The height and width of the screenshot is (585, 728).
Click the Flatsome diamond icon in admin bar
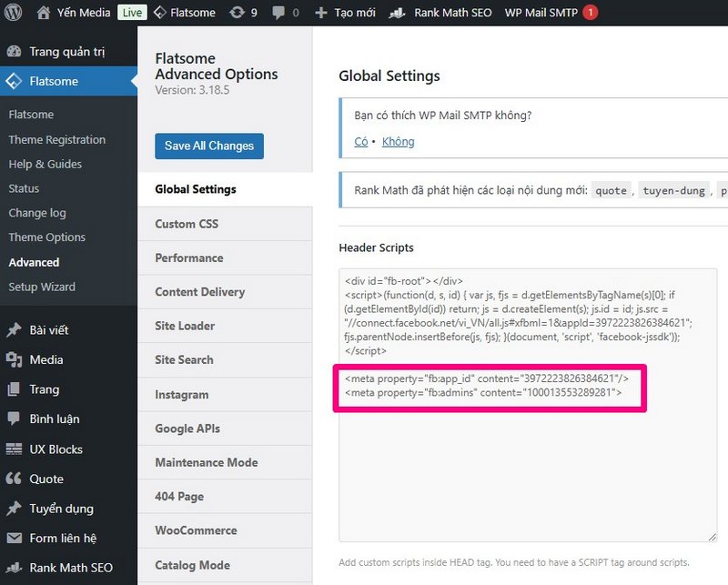coord(160,13)
